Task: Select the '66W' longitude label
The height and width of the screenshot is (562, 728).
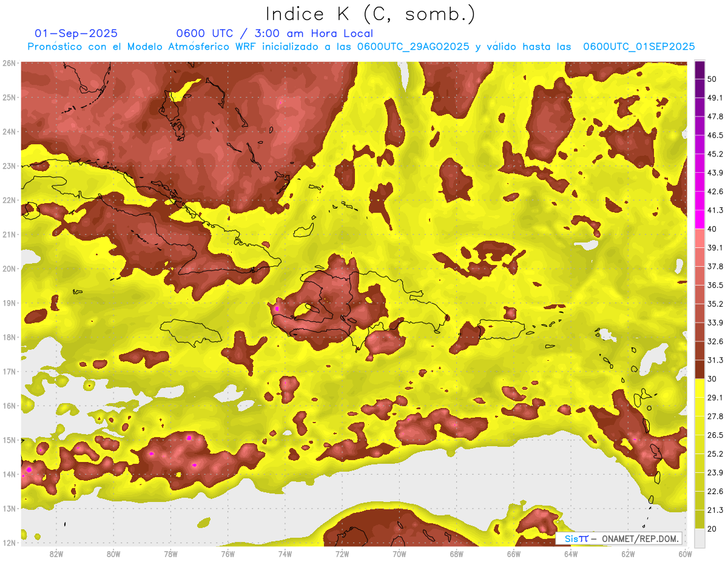Action: tap(514, 554)
